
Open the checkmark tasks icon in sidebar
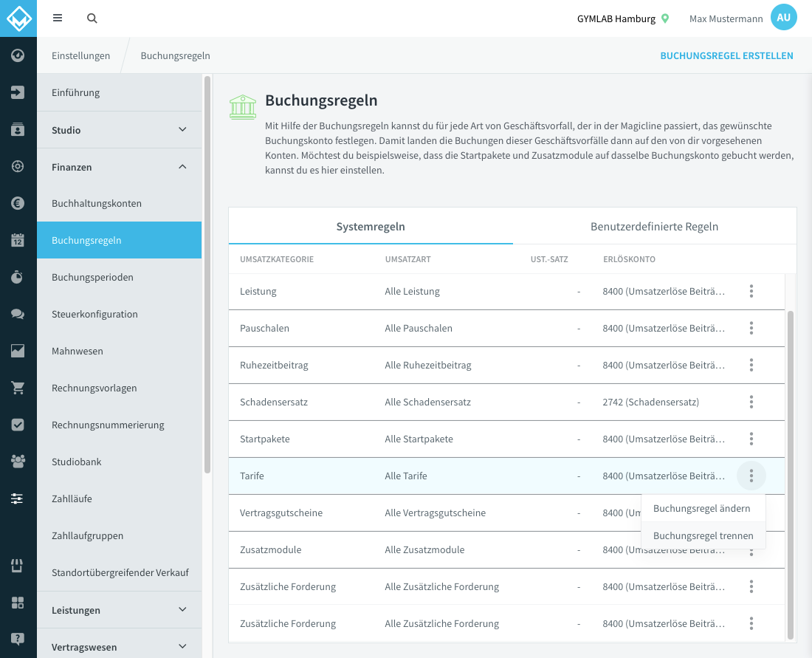pos(18,425)
